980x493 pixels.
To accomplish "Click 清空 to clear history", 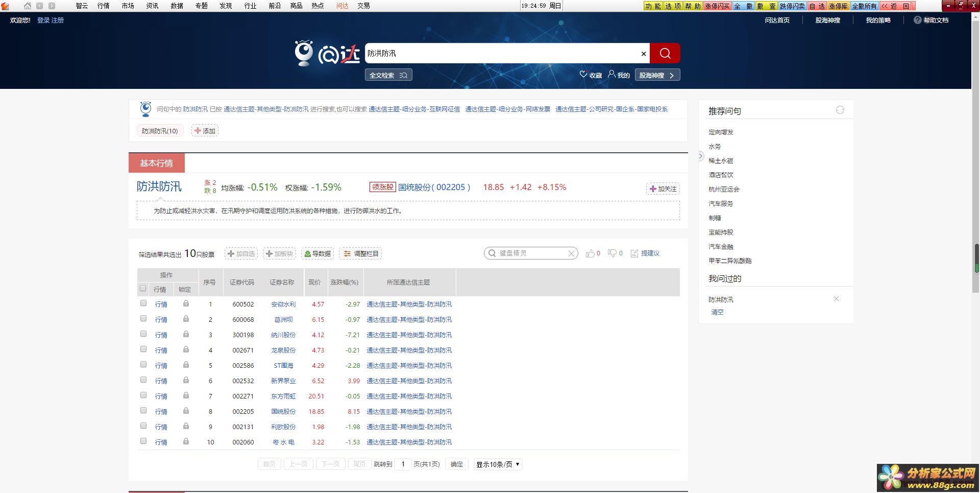I will click(x=717, y=312).
